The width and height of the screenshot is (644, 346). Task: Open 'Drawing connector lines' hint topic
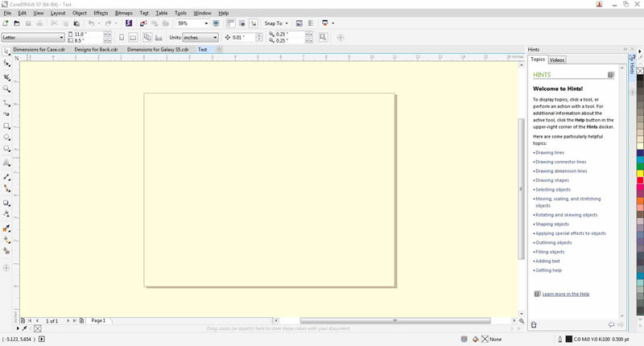[x=560, y=162]
